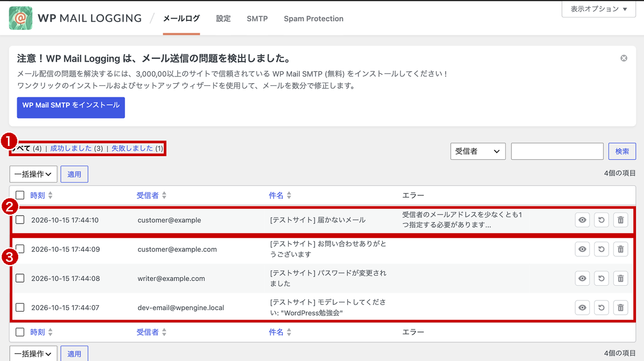Click the top 4個の項目 count text
Screen dimensions: 644x361
[620, 173]
